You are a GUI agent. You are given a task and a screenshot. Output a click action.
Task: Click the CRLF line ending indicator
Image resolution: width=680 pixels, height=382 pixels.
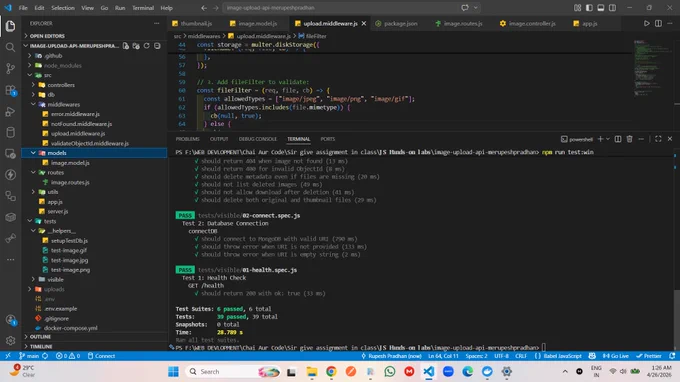pyautogui.click(x=521, y=356)
